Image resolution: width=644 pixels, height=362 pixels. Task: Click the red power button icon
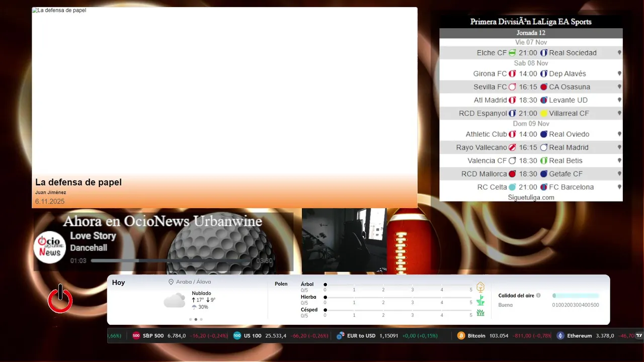pos(60,299)
